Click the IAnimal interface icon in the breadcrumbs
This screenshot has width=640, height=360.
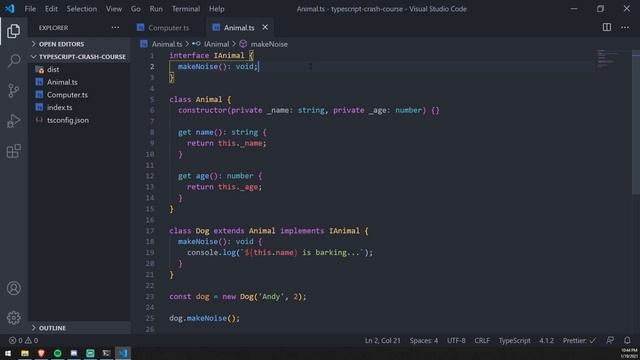coord(196,44)
